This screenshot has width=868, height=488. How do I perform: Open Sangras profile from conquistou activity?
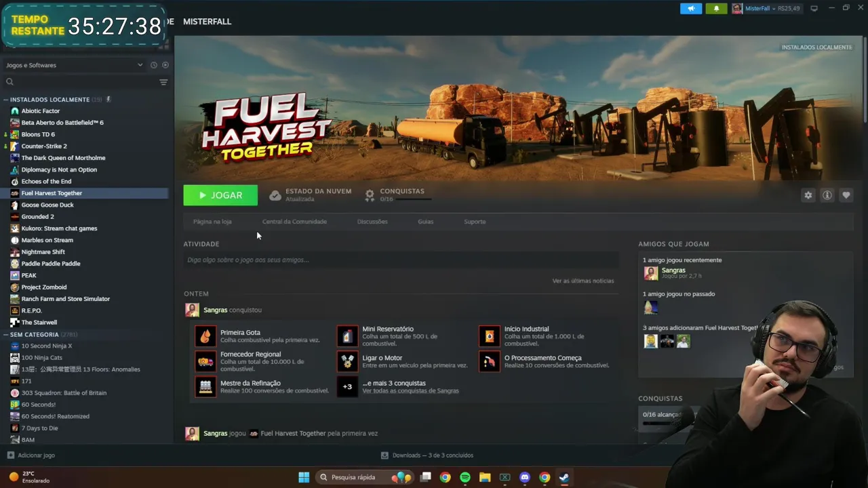(216, 310)
